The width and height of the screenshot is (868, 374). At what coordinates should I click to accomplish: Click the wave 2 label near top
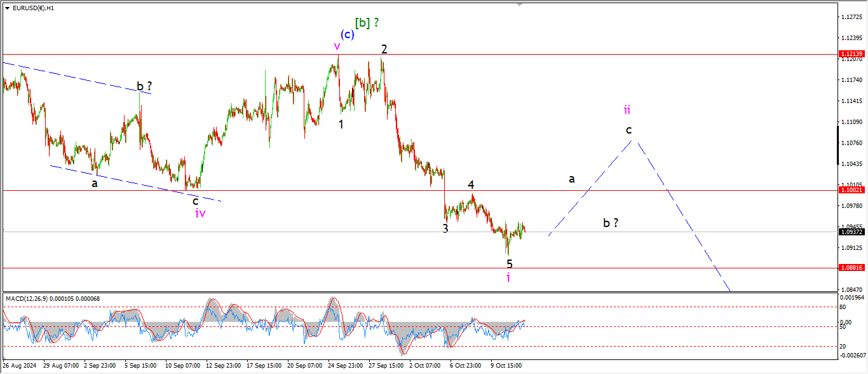pos(384,49)
